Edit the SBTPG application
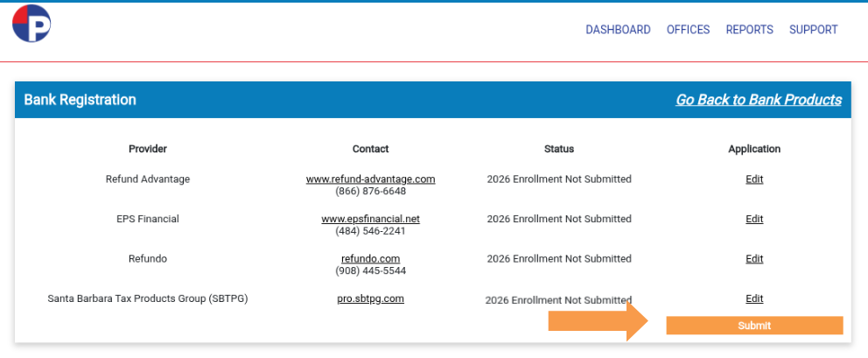The height and width of the screenshot is (358, 868). point(754,298)
